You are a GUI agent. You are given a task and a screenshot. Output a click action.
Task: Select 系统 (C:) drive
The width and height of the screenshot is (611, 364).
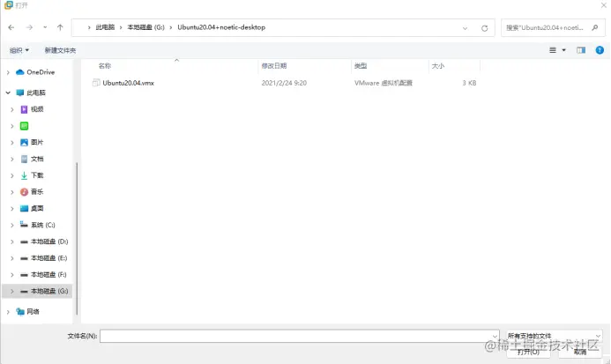pos(43,225)
